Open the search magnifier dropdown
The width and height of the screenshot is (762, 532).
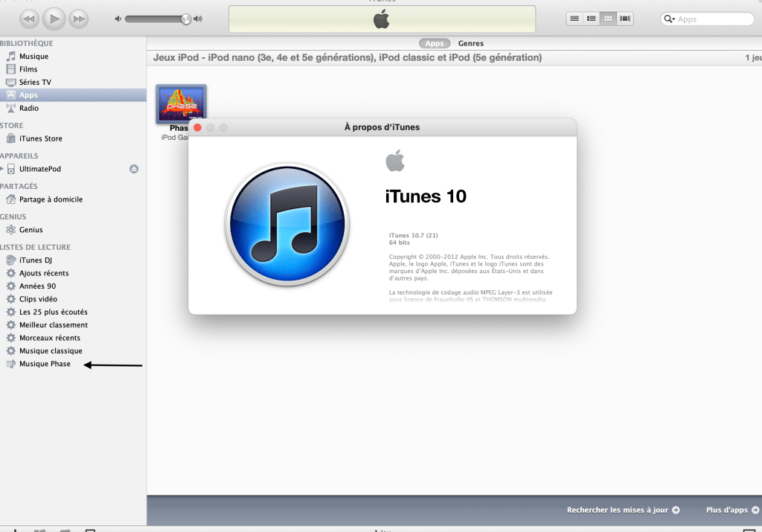pyautogui.click(x=670, y=19)
